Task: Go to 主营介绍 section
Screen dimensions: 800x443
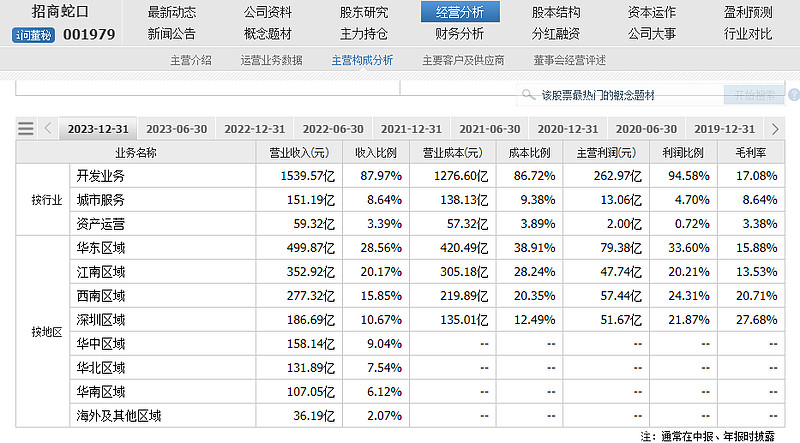Action: point(191,61)
